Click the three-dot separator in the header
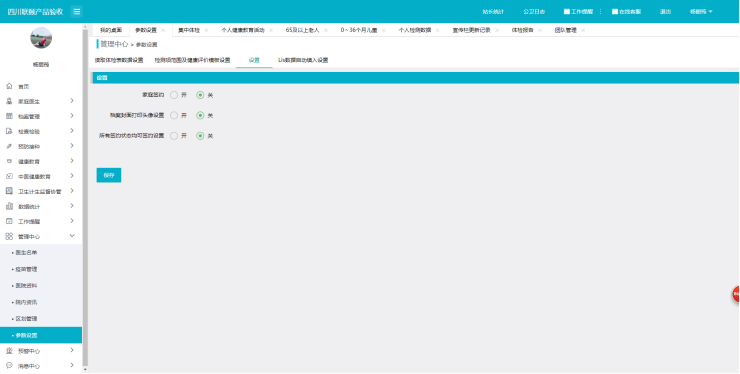The image size is (740, 374). point(601,11)
